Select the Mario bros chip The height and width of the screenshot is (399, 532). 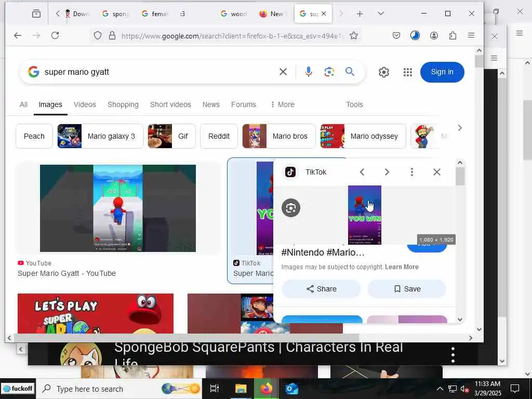click(279, 136)
